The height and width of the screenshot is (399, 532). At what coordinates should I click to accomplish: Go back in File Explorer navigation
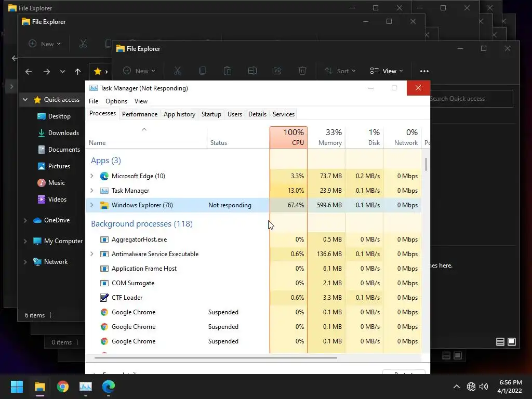29,72
